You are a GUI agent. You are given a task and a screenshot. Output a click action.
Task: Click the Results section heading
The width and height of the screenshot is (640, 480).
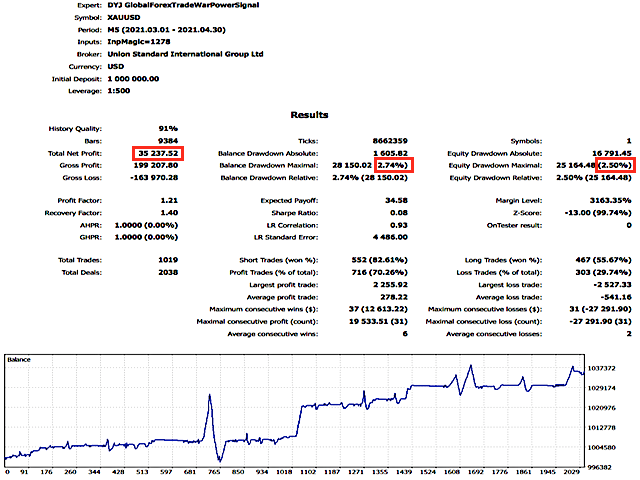point(319,115)
